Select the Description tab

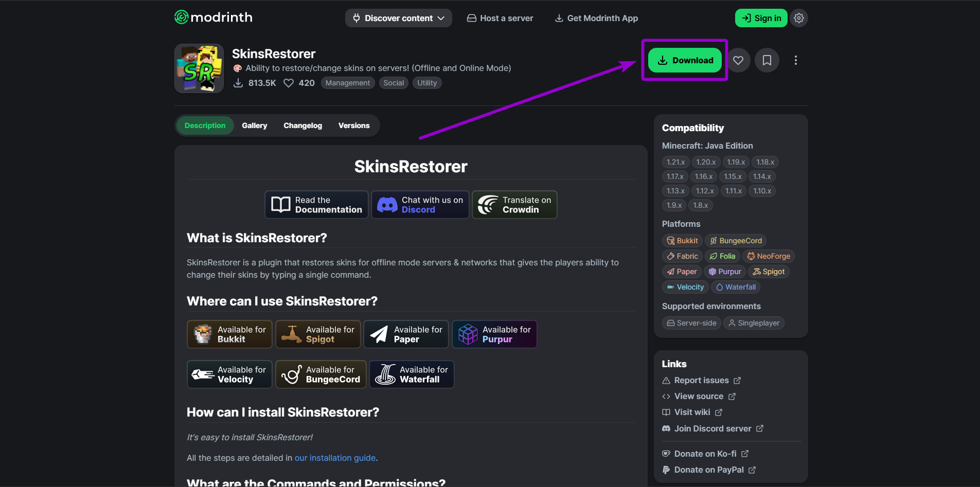205,125
